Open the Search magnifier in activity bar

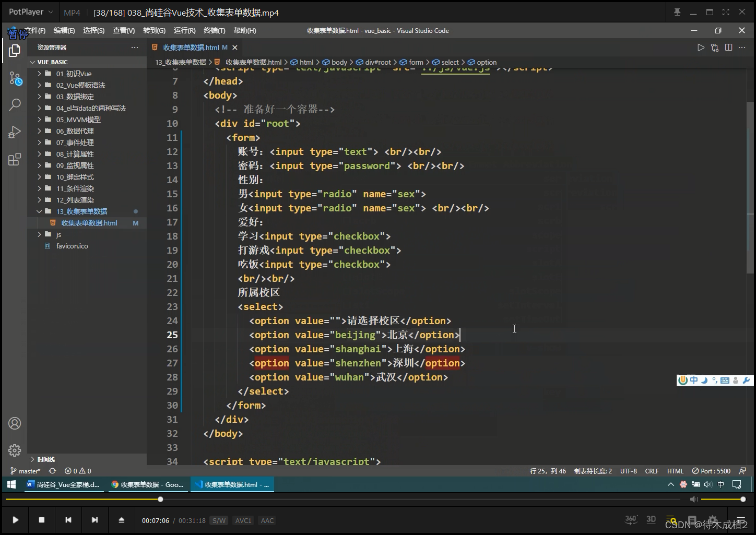pos(15,104)
